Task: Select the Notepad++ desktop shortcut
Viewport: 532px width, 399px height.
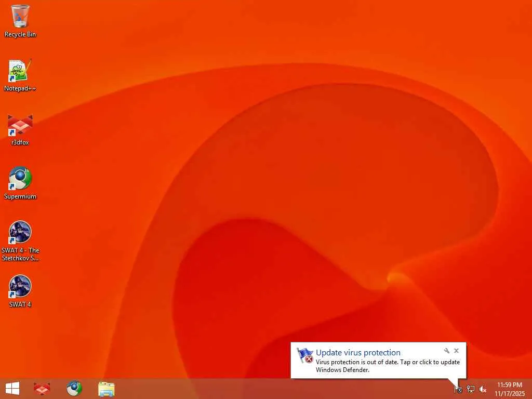Action: (x=20, y=75)
